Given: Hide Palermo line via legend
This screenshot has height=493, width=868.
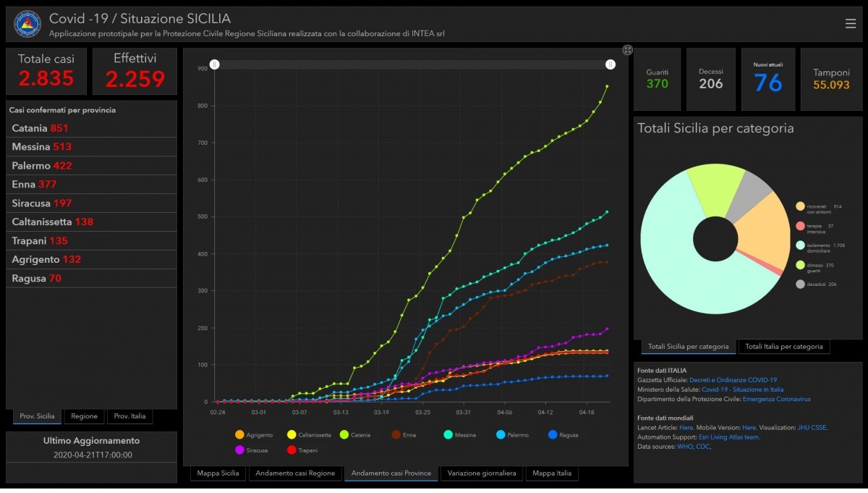Looking at the screenshot, I should (x=502, y=435).
